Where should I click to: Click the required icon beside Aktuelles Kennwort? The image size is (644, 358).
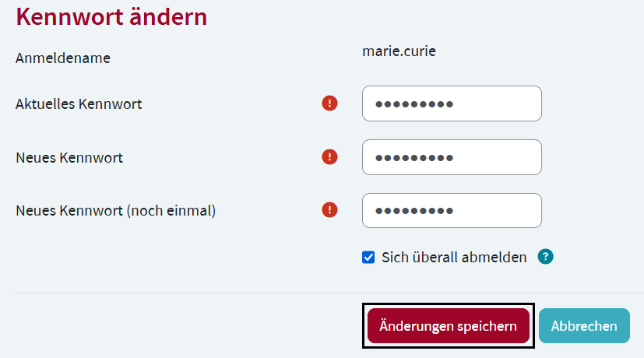click(x=330, y=103)
